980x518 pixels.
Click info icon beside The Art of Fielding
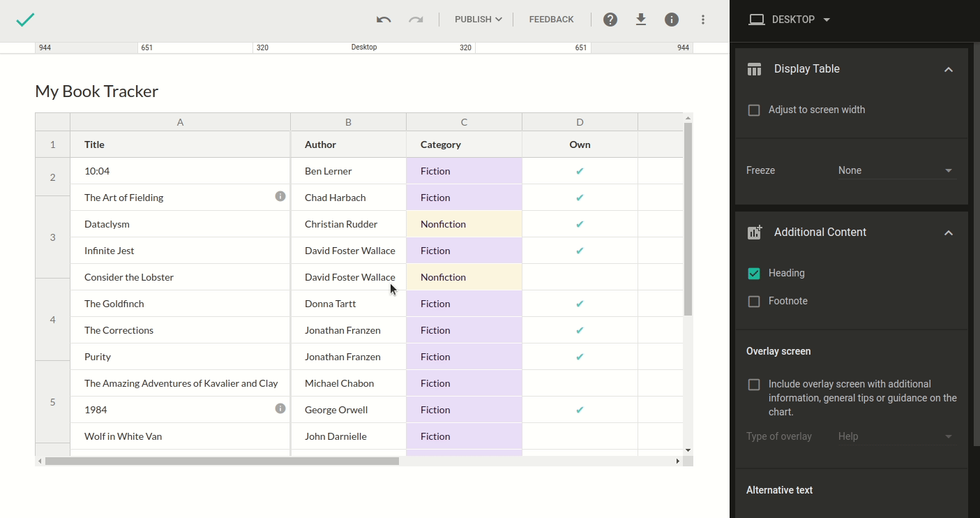pyautogui.click(x=280, y=197)
